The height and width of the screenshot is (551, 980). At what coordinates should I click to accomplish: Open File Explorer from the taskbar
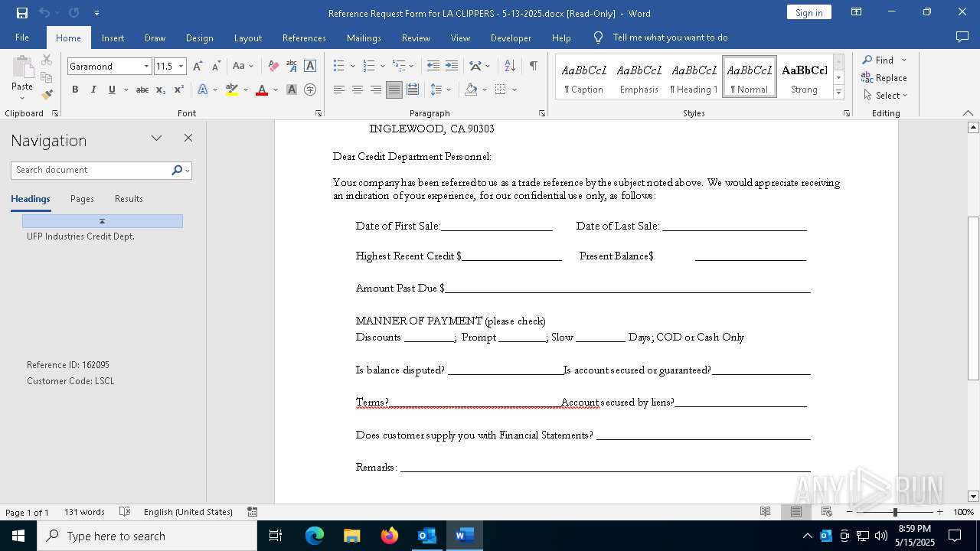(351, 536)
